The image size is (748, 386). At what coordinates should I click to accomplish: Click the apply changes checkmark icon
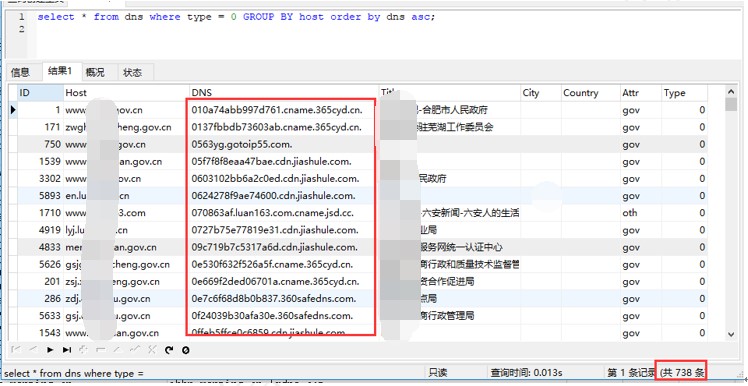point(135,349)
